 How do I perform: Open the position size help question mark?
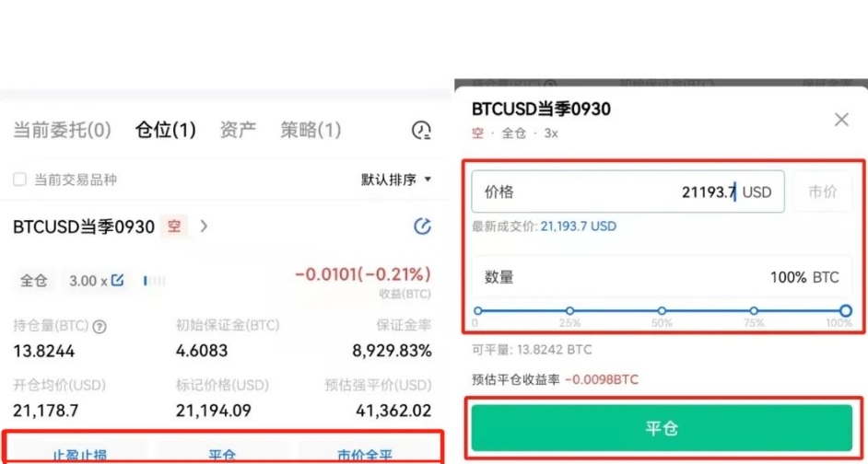tap(100, 327)
